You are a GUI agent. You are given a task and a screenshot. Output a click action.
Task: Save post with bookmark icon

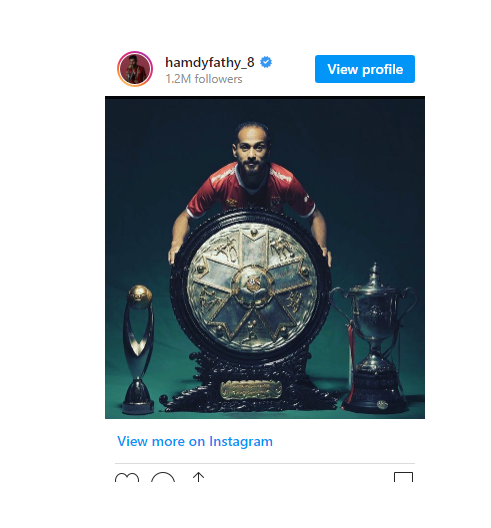[403, 477]
